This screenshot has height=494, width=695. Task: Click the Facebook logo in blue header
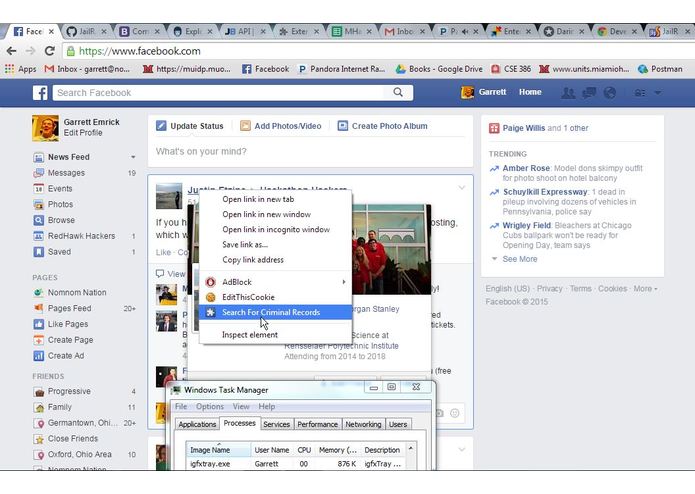click(x=40, y=93)
